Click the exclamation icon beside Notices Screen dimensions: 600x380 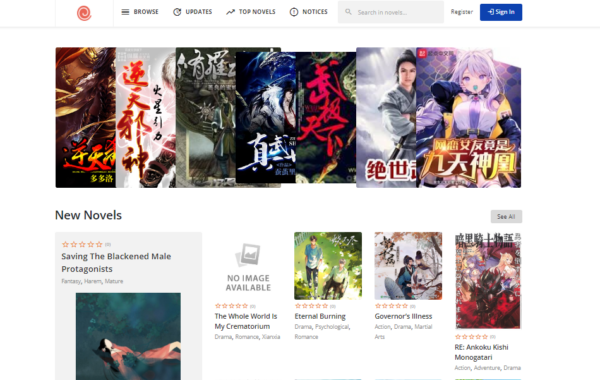[294, 12]
